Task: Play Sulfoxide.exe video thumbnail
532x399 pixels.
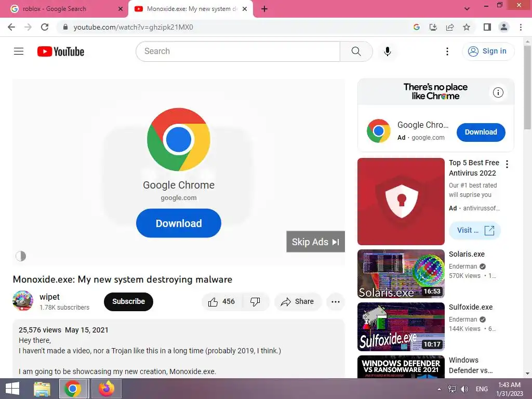Action: click(x=401, y=327)
